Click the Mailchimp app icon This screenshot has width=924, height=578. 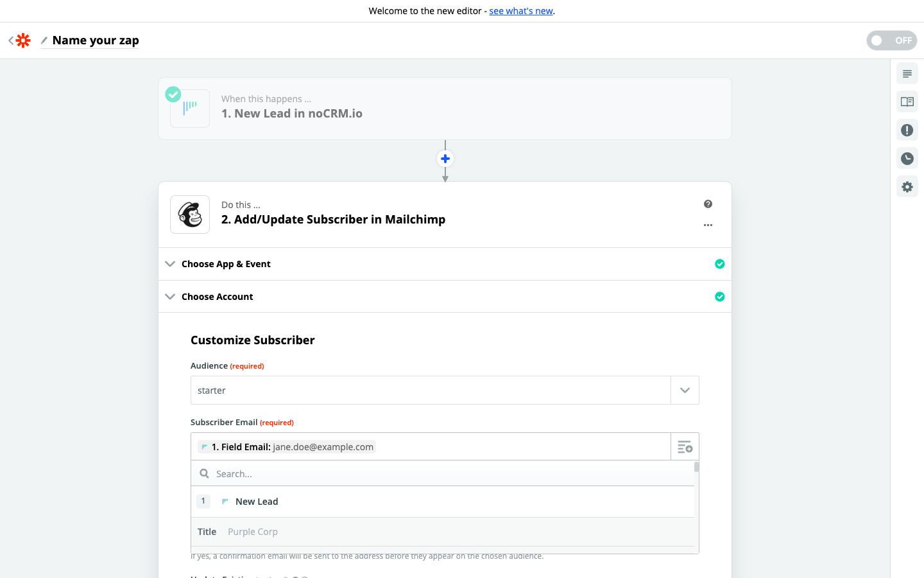190,215
